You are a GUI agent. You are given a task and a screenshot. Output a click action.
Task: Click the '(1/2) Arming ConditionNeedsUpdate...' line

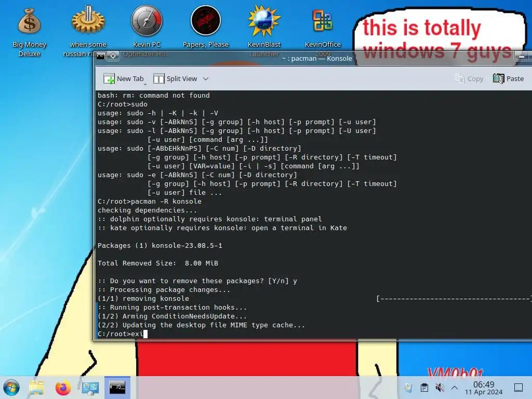tap(172, 316)
